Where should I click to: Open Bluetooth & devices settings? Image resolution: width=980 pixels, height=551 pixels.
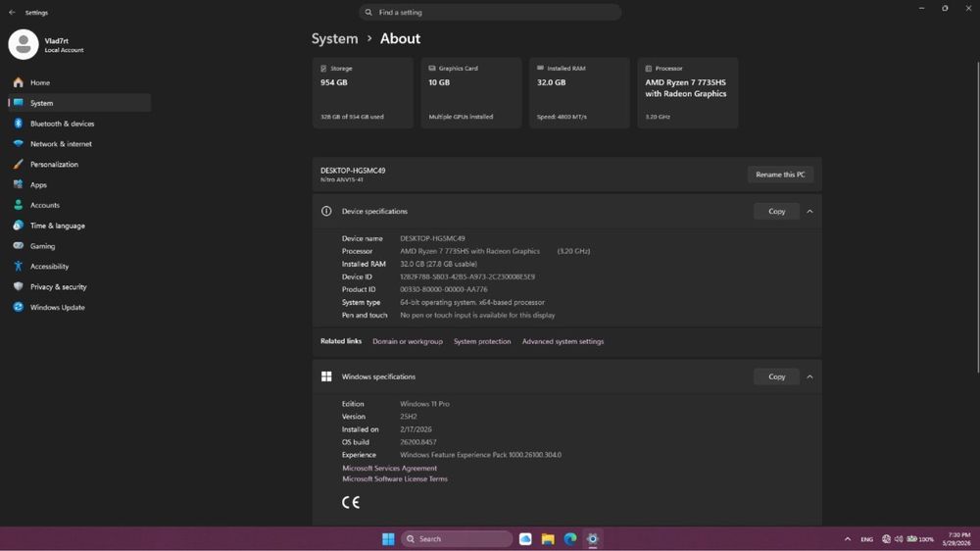pos(79,124)
